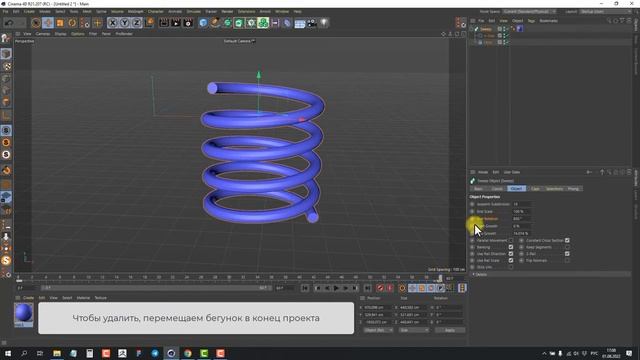Image resolution: width=640 pixels, height=360 pixels.
Task: Click the Undo icon in top toolbar
Action: pos(9,23)
